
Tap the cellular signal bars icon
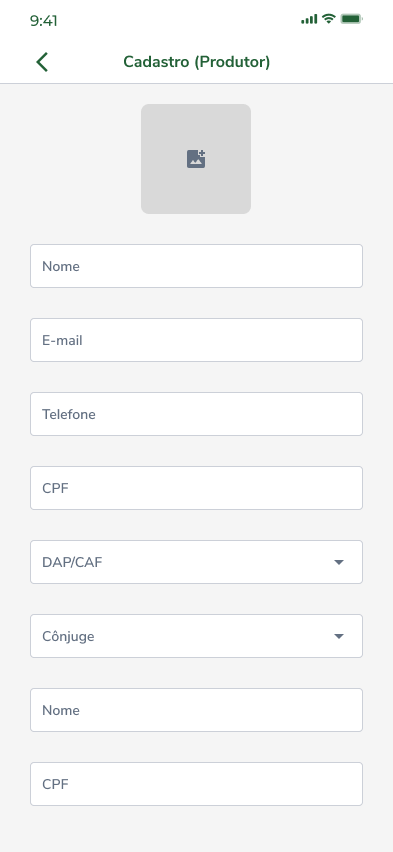[x=309, y=20]
